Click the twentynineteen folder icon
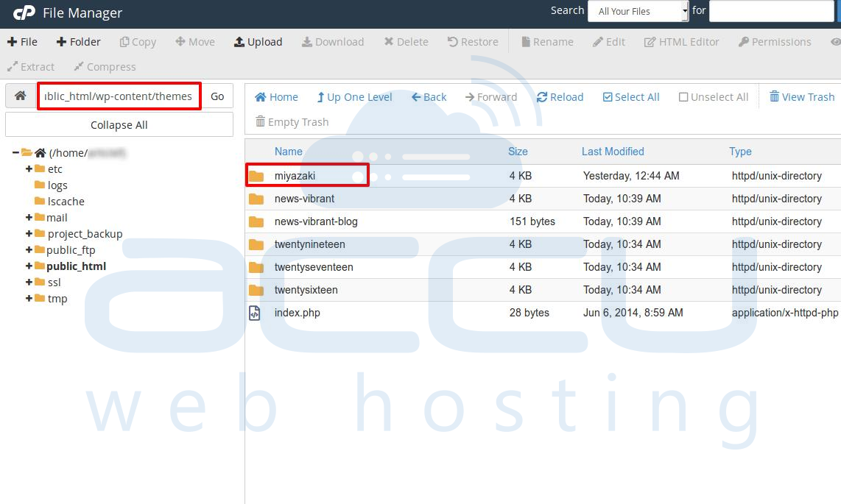The width and height of the screenshot is (841, 504). coord(256,244)
